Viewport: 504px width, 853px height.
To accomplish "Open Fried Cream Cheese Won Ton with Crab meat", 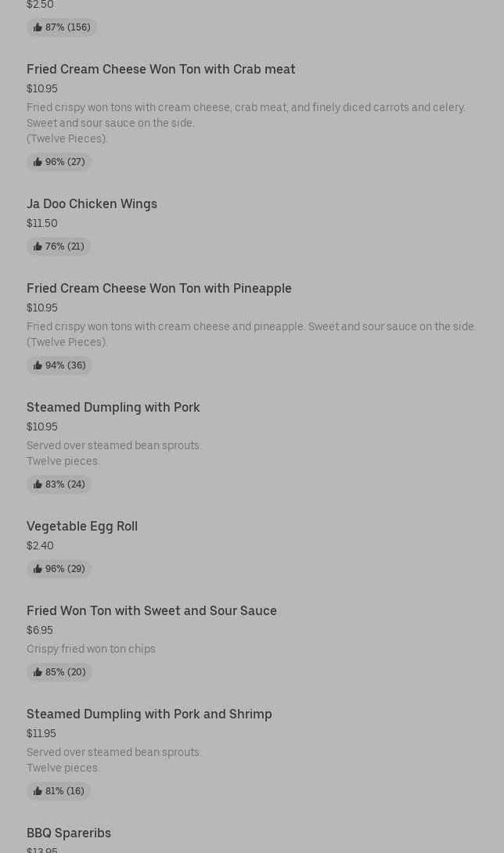I will pos(160,70).
